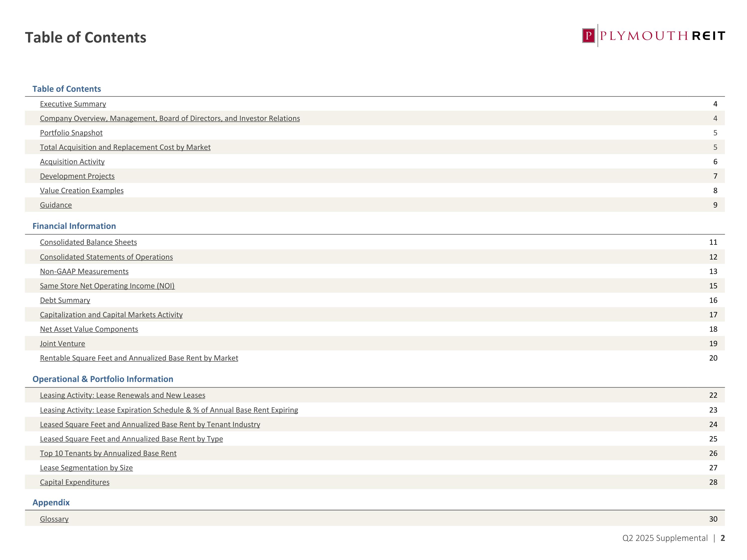This screenshot has height=560, width=747.
Task: Open the Glossary link in Appendix
Action: (x=54, y=519)
